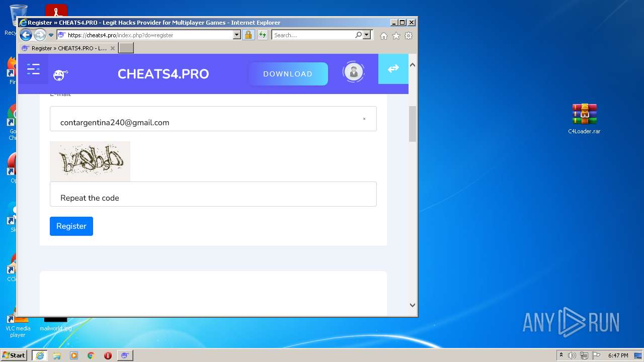Image resolution: width=644 pixels, height=362 pixels.
Task: Open Chrome from the taskbar
Action: (x=91, y=355)
